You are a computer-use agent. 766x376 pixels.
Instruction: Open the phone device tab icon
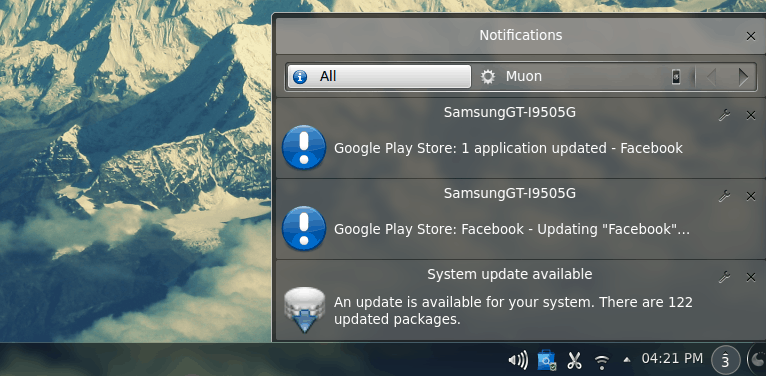[x=676, y=77]
